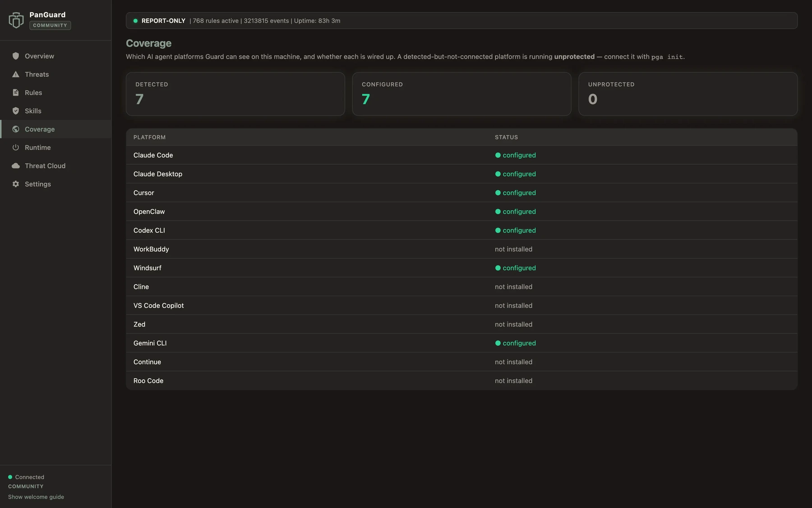Click the Coverage globe icon
The height and width of the screenshot is (508, 812).
tap(16, 129)
